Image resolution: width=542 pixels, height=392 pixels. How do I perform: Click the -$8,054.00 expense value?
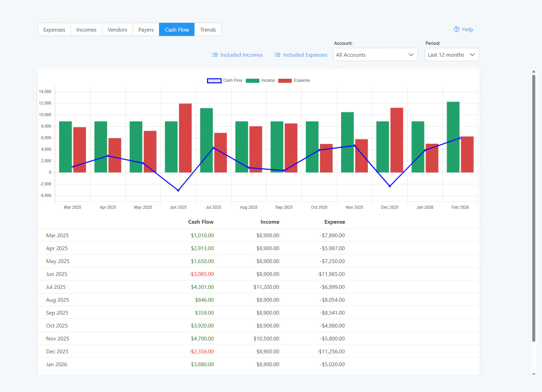332,300
